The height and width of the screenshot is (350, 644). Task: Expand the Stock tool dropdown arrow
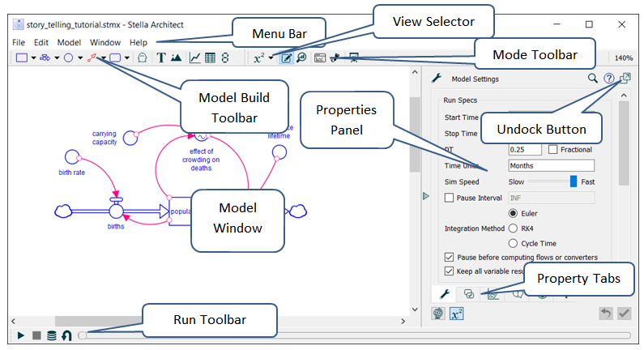pos(34,58)
